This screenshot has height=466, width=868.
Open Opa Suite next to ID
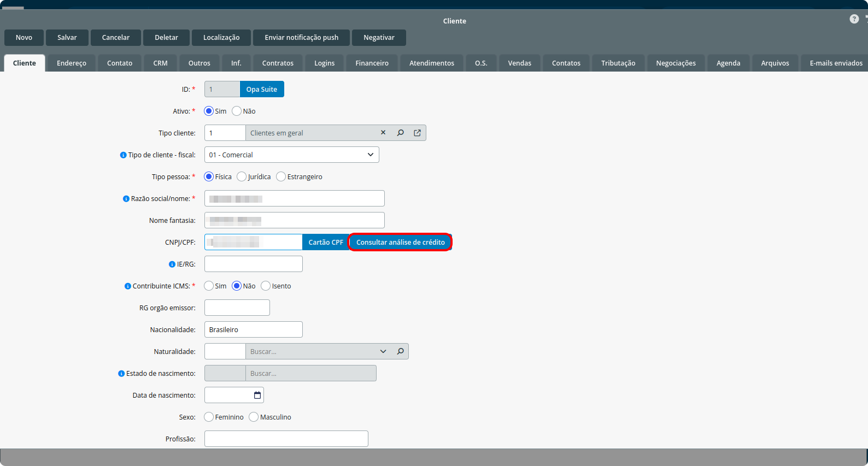(262, 89)
